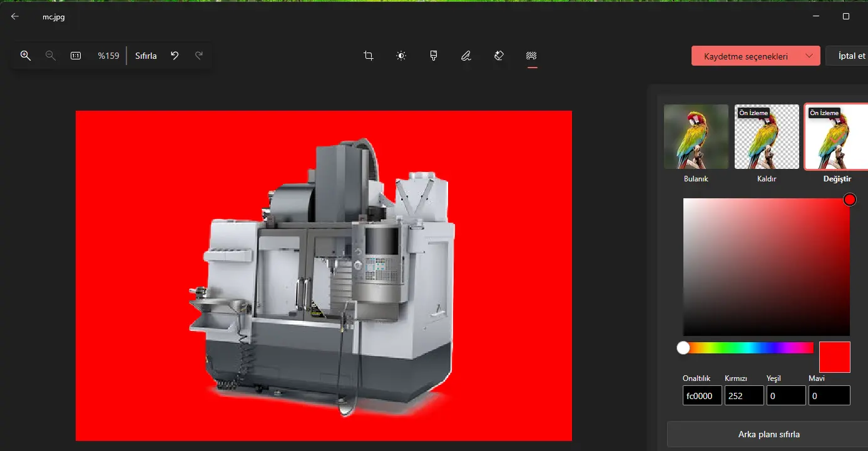Viewport: 868px width, 451px height.
Task: Undo the last edit
Action: (x=175, y=56)
